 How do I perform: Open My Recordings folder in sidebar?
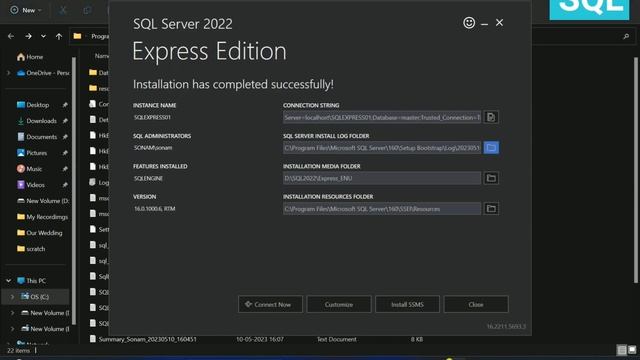(x=42, y=217)
